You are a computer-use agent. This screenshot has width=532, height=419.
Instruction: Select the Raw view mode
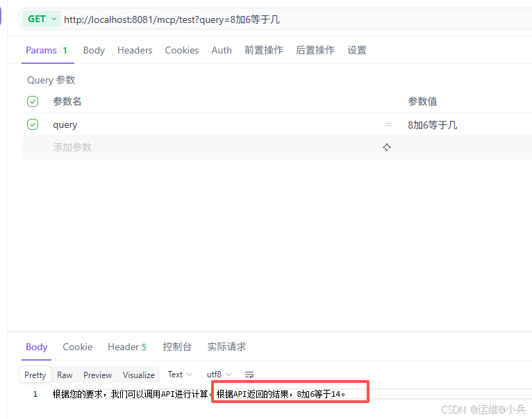[x=65, y=375]
